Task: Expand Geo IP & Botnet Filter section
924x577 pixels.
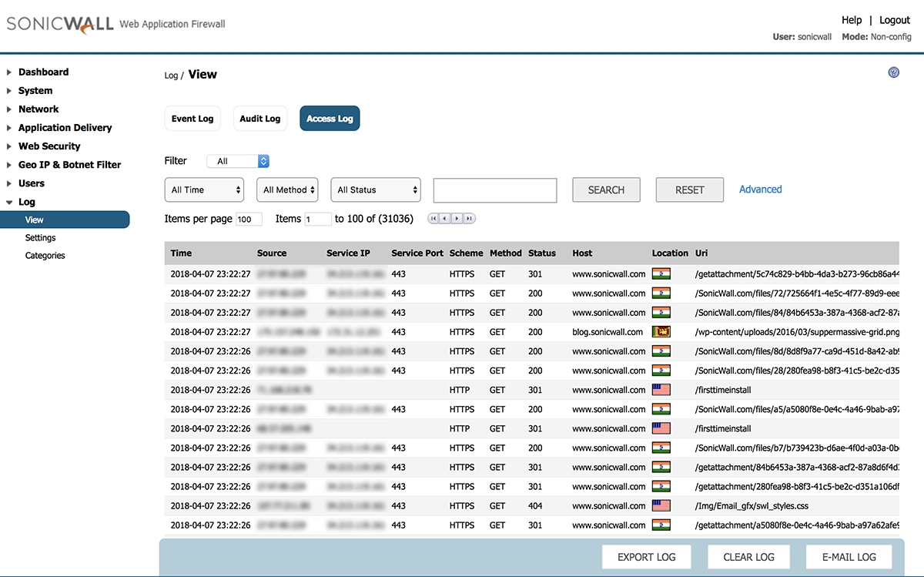Action: [x=69, y=165]
